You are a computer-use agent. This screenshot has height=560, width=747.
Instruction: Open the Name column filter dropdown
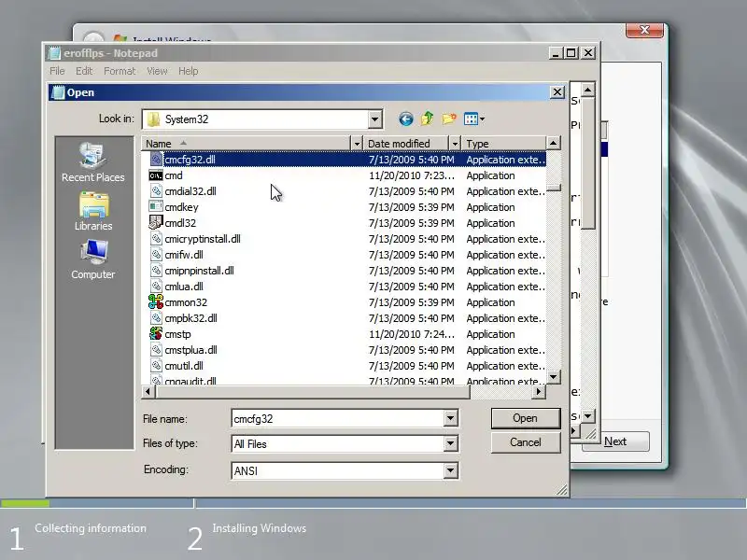tap(357, 144)
